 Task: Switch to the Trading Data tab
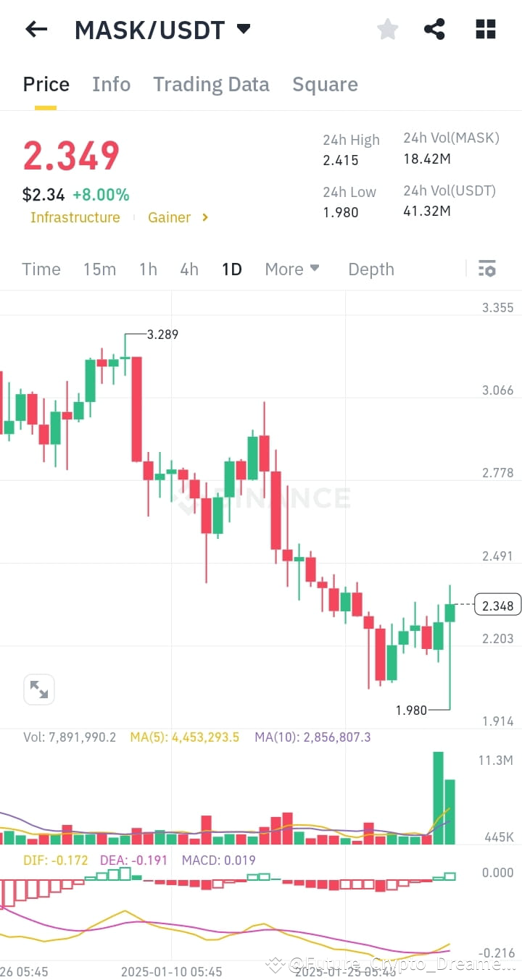(x=211, y=84)
